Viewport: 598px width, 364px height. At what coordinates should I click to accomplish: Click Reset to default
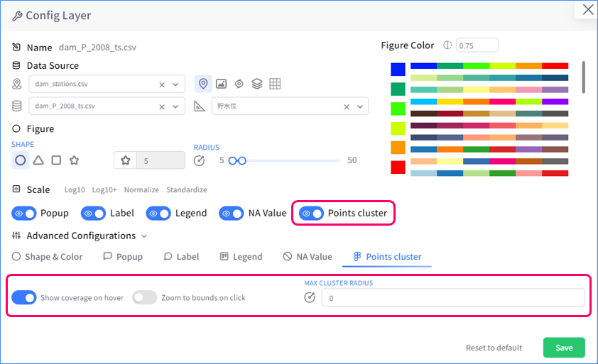coord(494,348)
